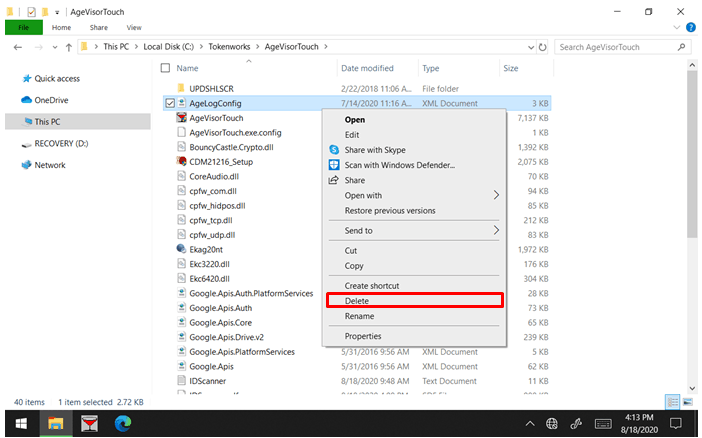Viewport: 702px width, 438px height.
Task: Launch Microsoft Edge from the taskbar
Action: [x=123, y=423]
